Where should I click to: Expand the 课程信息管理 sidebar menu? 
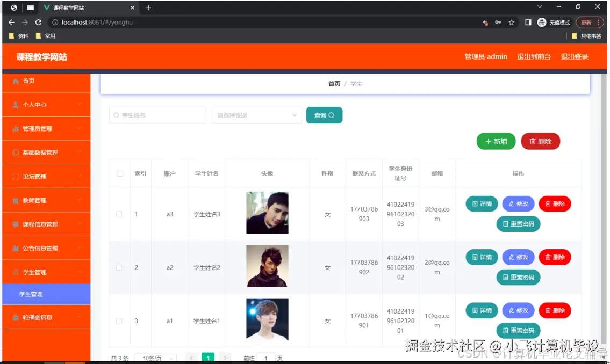pos(80,224)
